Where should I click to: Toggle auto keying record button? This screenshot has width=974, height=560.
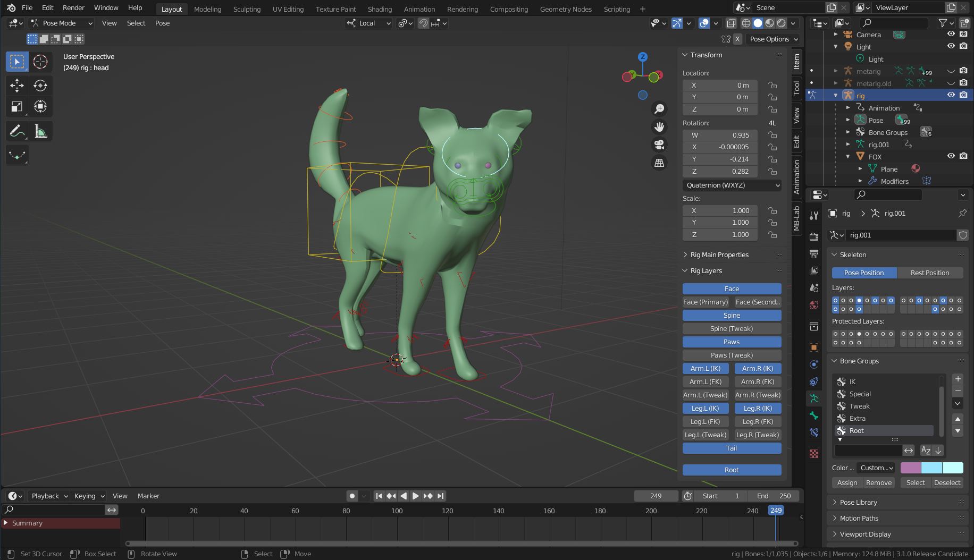pyautogui.click(x=352, y=496)
